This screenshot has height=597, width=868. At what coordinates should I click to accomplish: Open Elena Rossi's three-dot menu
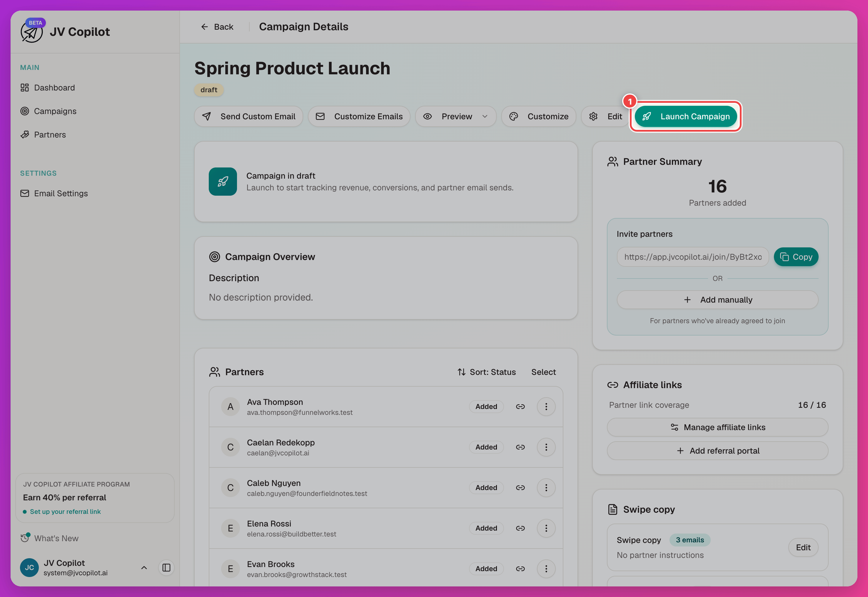click(546, 528)
